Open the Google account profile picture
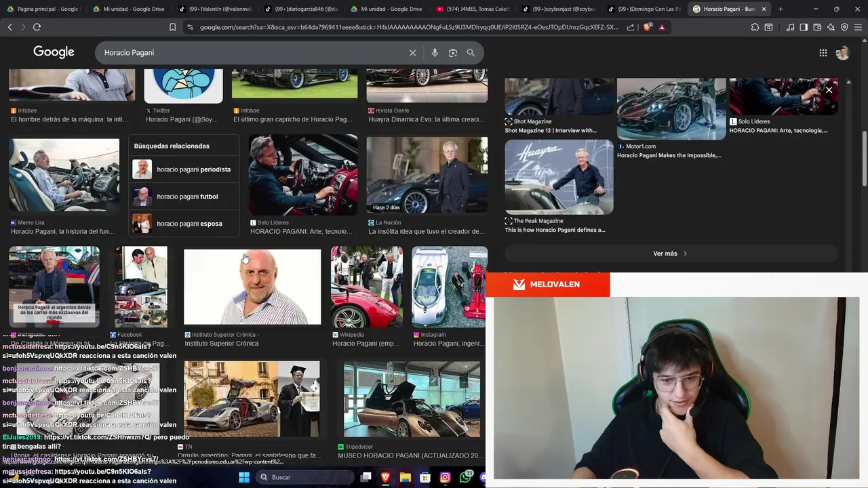Screen dimensions: 868x488 pyautogui.click(x=843, y=53)
